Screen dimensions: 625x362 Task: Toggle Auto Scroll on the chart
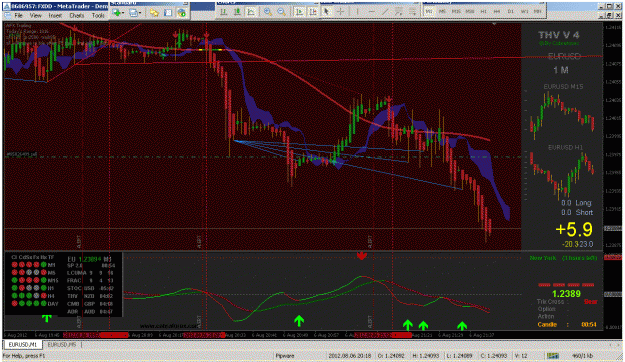pos(299,12)
